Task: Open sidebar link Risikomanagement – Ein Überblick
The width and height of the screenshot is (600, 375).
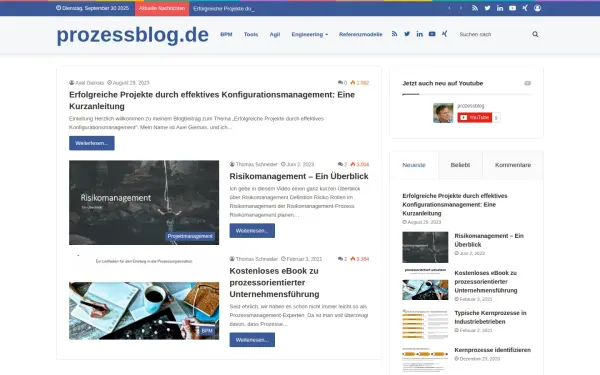Action: click(489, 240)
